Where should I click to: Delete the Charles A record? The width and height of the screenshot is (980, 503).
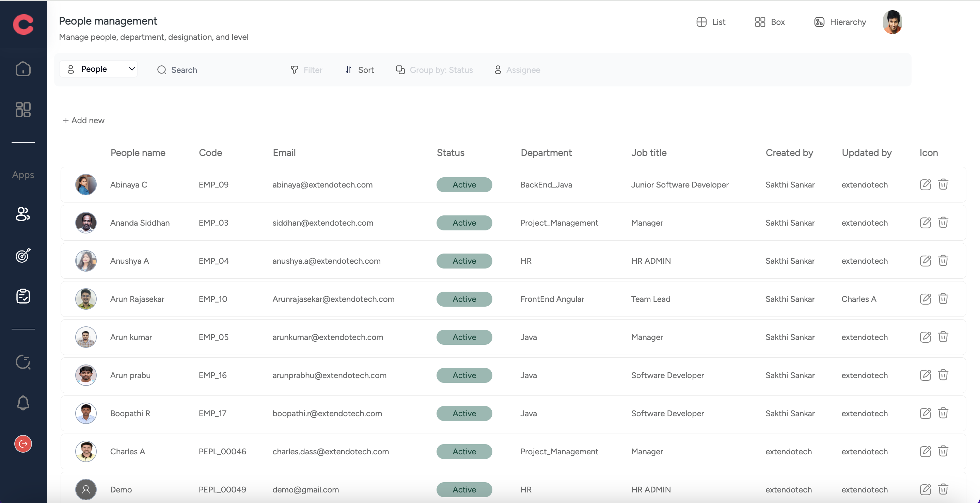[943, 451]
